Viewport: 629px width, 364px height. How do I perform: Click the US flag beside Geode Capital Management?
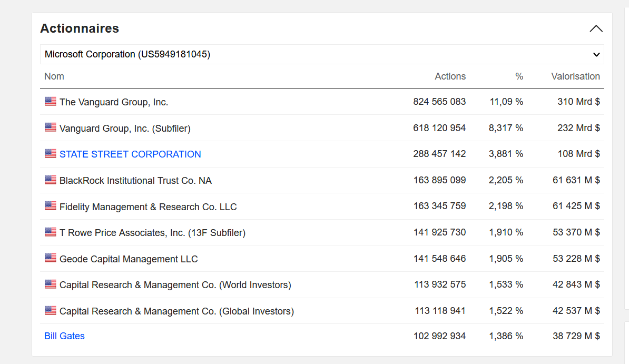click(x=51, y=258)
